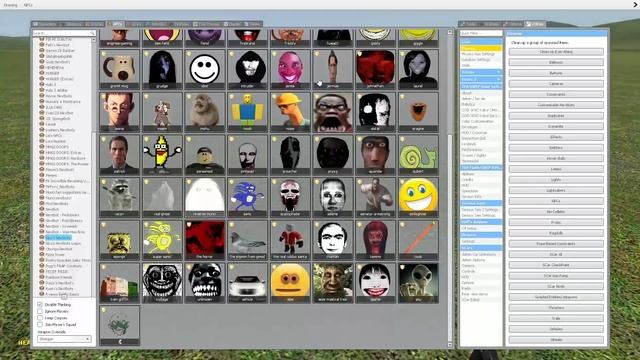The width and height of the screenshot is (640, 360).
Task: Spawn the quandale staring face nextbot
Action: tap(375, 155)
